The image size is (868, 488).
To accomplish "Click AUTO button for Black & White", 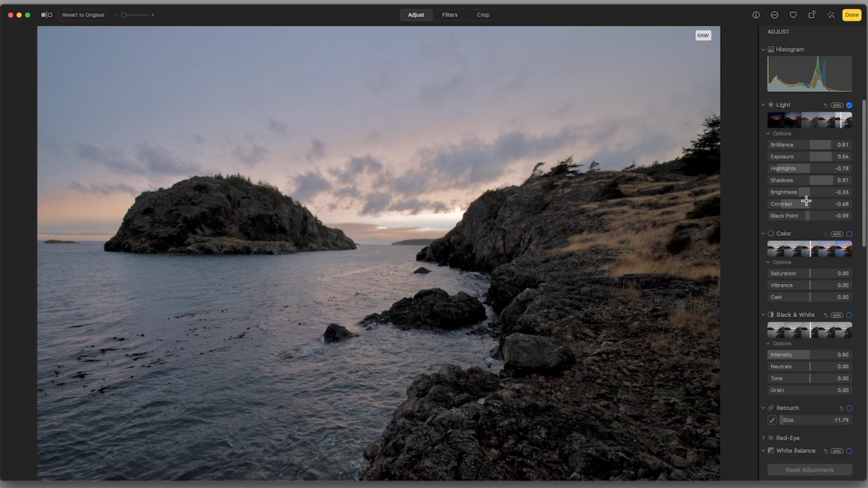I will click(x=837, y=315).
